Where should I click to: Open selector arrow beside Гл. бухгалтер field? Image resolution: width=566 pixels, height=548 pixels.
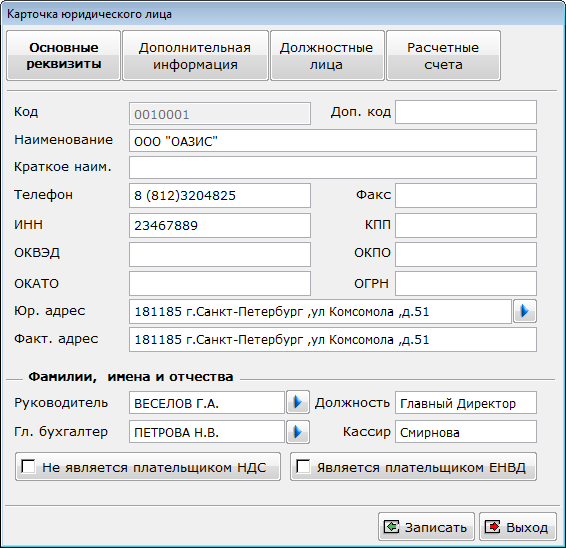click(x=298, y=432)
